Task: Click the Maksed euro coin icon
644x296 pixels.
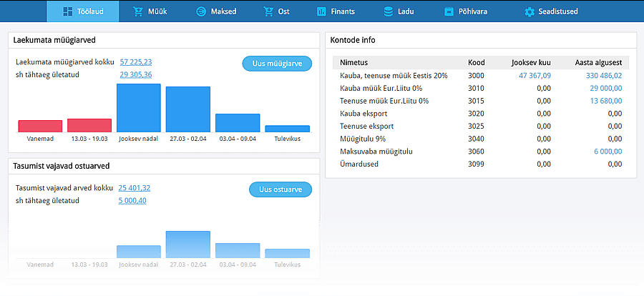Action: click(200, 11)
